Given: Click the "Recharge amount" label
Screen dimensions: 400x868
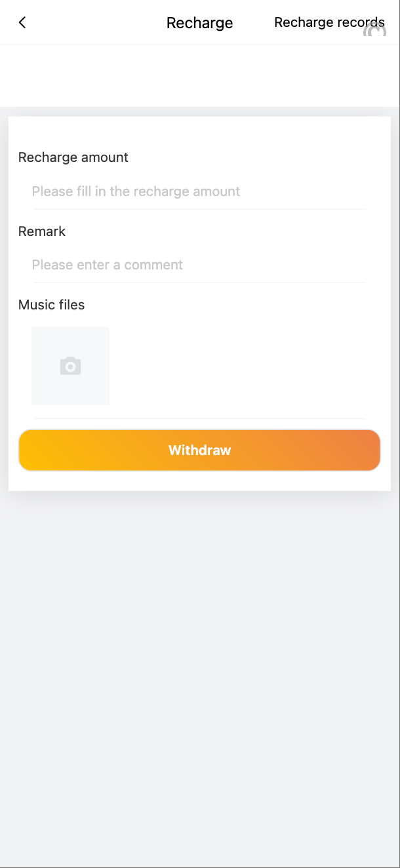Looking at the screenshot, I should click(x=73, y=157).
